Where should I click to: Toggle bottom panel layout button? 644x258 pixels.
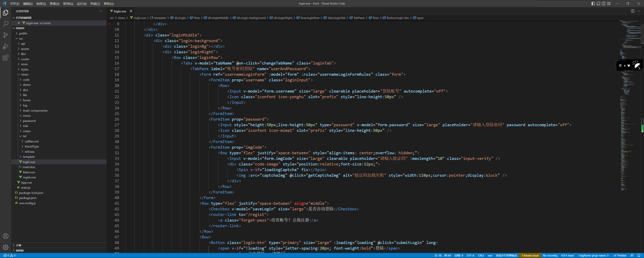(x=598, y=4)
